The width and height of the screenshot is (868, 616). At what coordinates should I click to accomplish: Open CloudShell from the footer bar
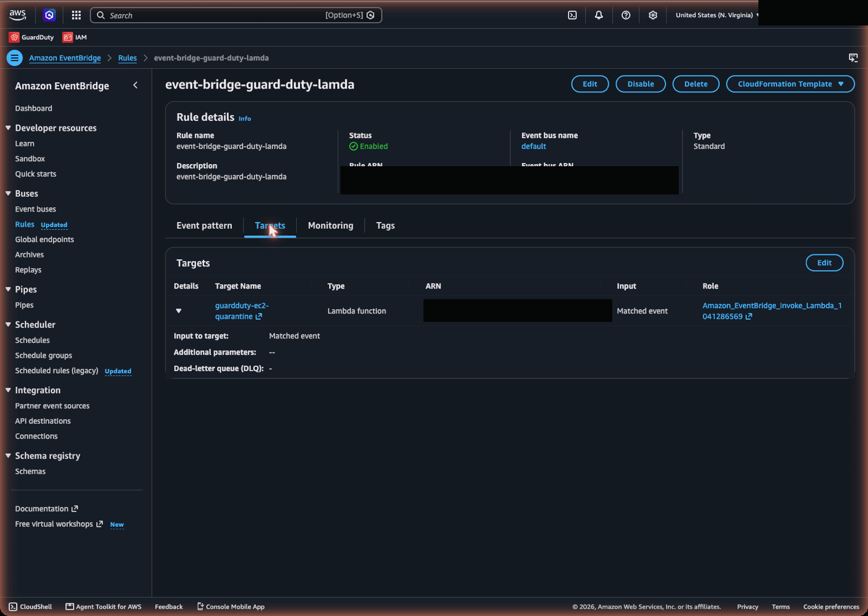click(30, 607)
